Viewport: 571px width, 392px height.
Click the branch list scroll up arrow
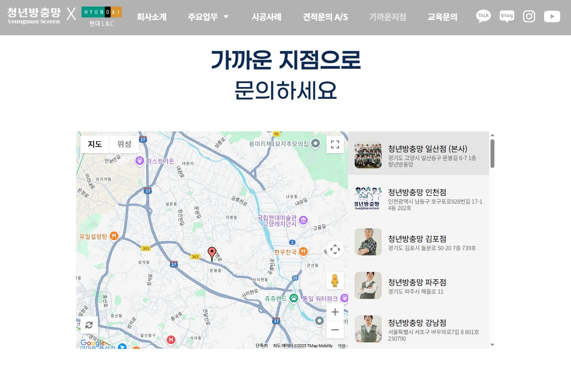click(x=492, y=135)
